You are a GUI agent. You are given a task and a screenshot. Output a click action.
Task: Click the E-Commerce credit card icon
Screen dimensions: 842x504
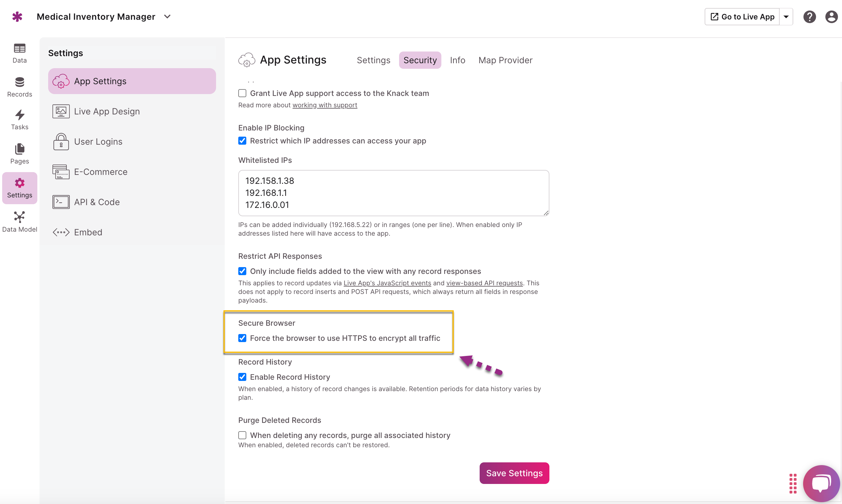click(x=61, y=172)
